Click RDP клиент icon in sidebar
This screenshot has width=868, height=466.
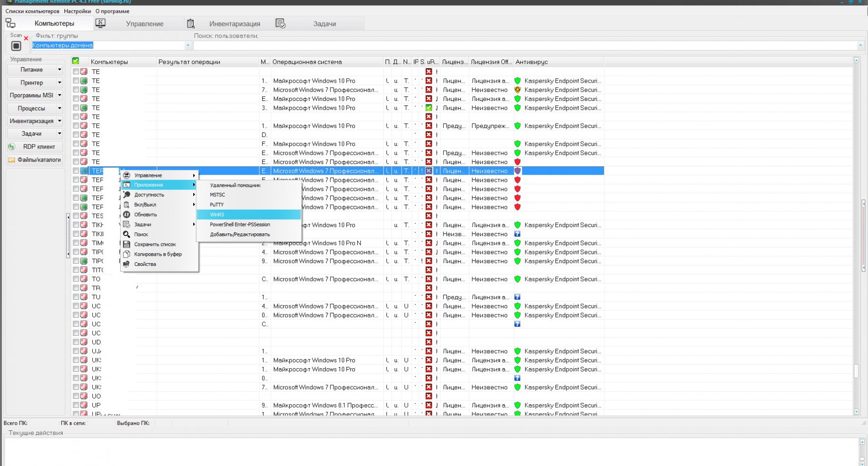[12, 147]
